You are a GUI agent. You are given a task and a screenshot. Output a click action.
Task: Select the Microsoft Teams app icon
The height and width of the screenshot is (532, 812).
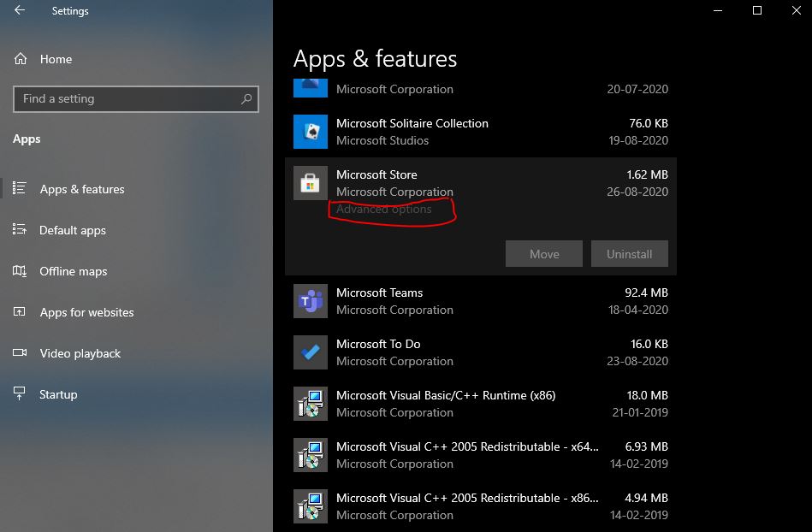click(x=311, y=301)
